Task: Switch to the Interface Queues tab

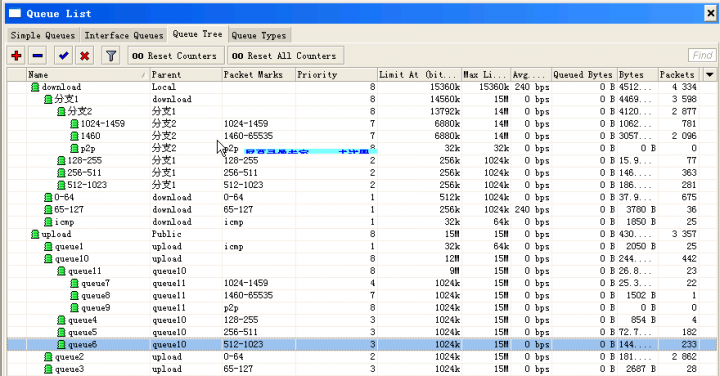Action: (x=124, y=35)
